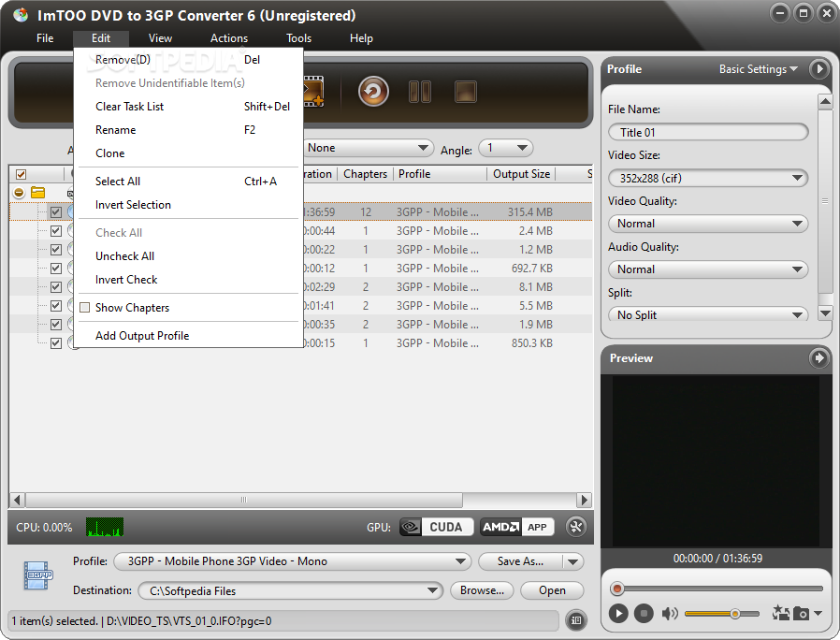
Task: Open the subtitle None dropdown
Action: click(368, 148)
